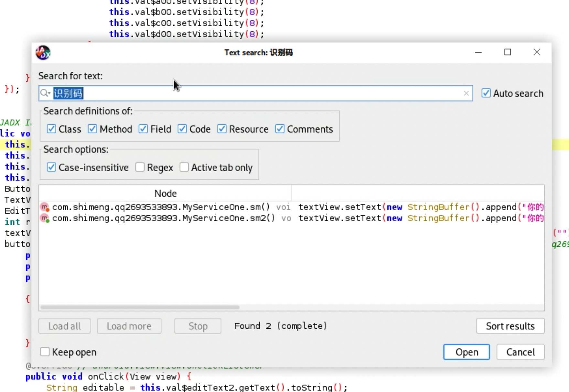Click the JADX logo icon in the dialog title bar
The width and height of the screenshot is (569, 392).
pos(43,53)
